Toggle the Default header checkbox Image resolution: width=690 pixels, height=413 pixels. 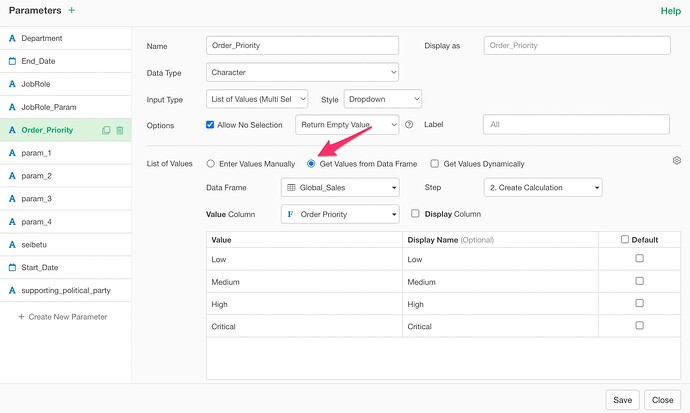[624, 239]
